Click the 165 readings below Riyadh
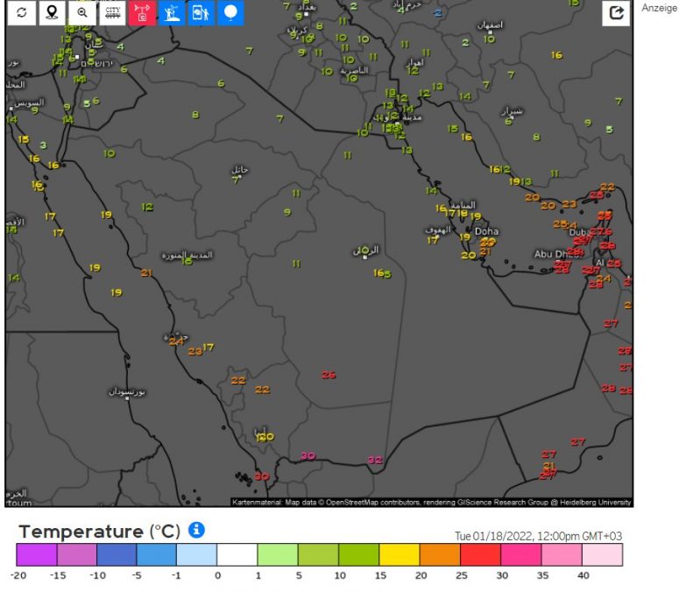700x592 pixels. pos(382,273)
